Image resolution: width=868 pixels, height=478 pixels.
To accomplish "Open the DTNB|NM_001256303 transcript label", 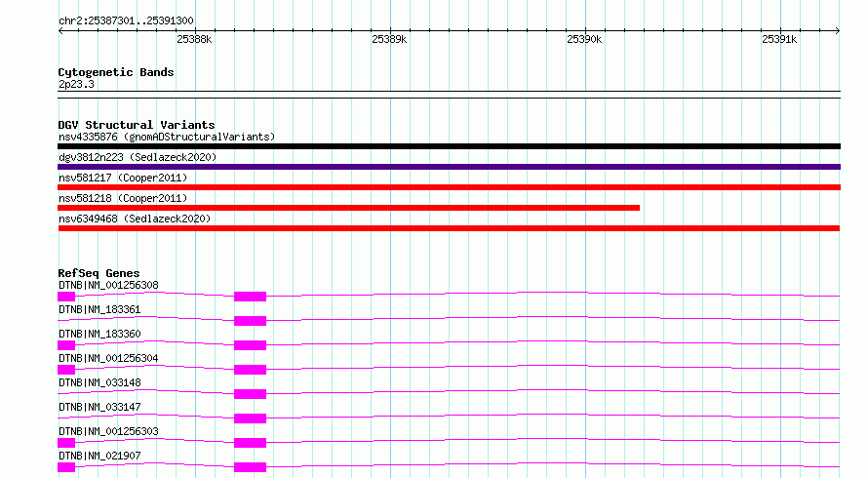I will point(108,431).
